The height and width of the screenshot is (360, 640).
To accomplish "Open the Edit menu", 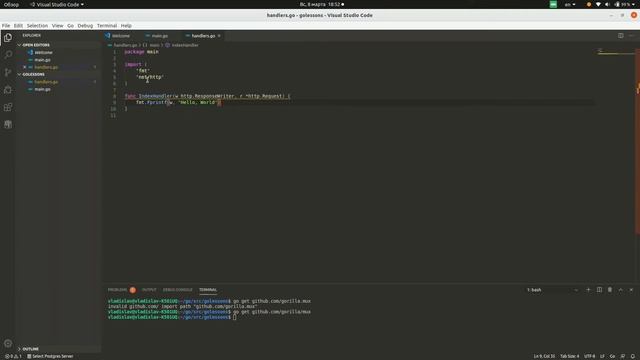I will tap(18, 25).
